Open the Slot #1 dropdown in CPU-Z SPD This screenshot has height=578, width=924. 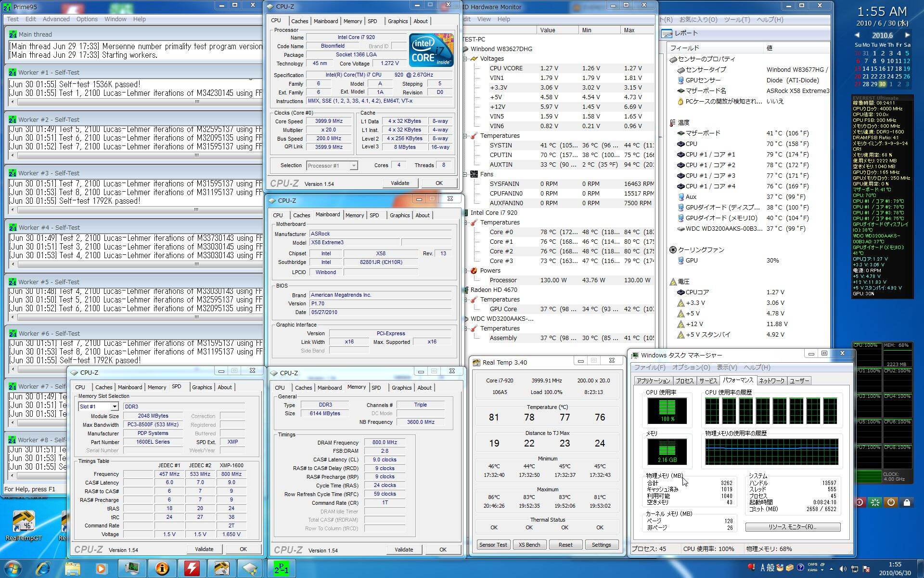tap(115, 407)
